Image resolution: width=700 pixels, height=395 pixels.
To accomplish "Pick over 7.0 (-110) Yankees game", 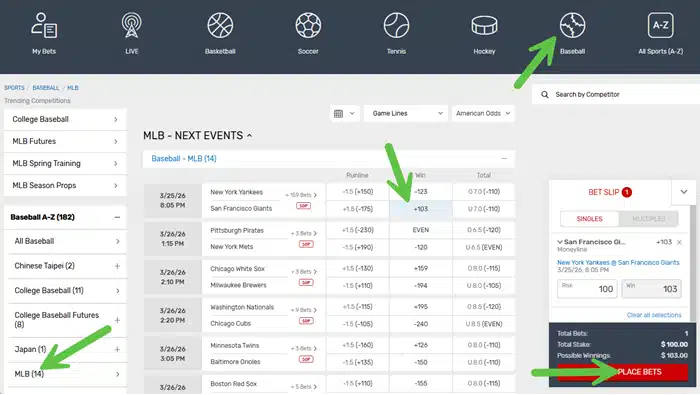I will (484, 192).
